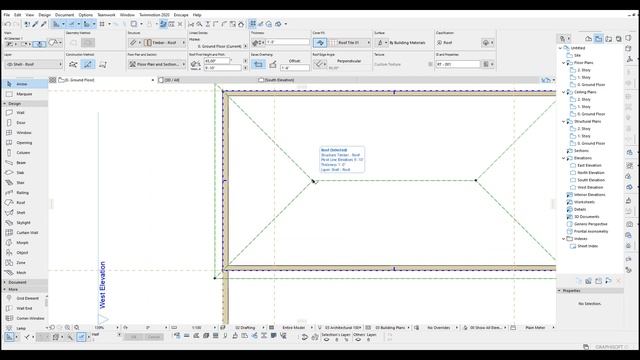Toggle the grid snap toolbar button

coord(102,24)
